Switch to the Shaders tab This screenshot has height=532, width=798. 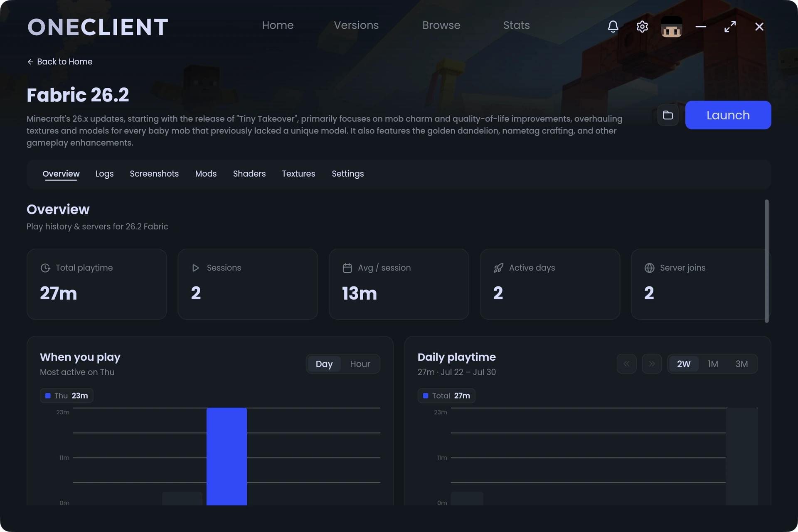click(x=249, y=174)
